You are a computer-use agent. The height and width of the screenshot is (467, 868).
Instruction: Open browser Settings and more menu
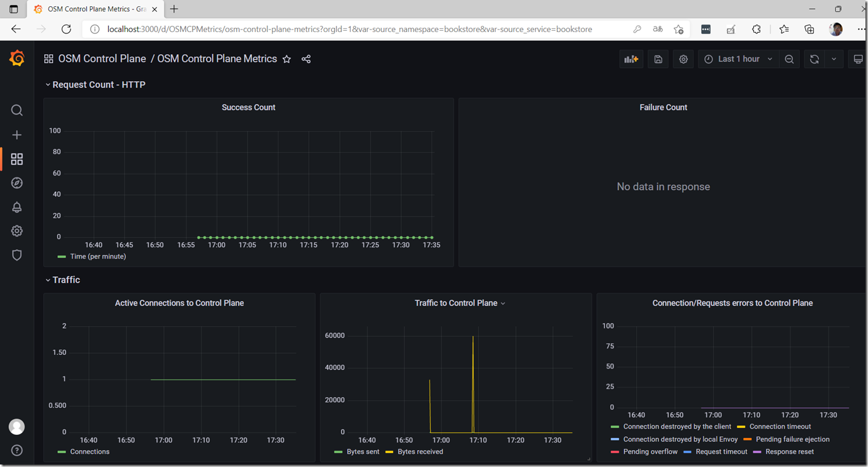coord(861,29)
